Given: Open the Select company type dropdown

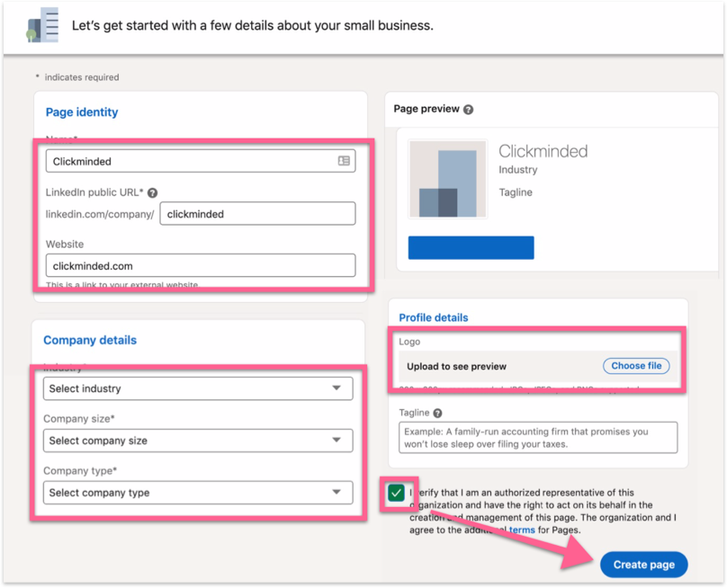Looking at the screenshot, I should click(198, 493).
